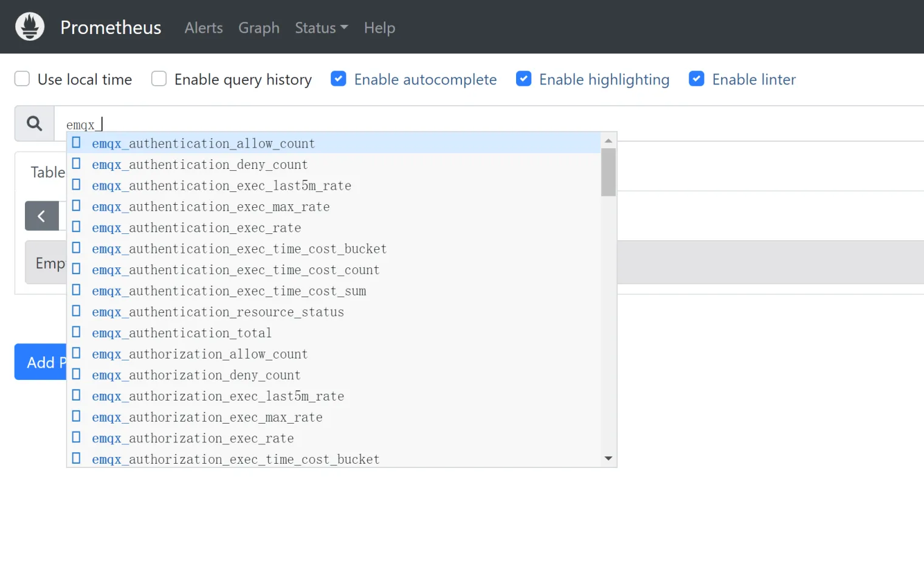Open the Status dropdown menu
Viewport: 924px width, 567px height.
click(x=321, y=28)
